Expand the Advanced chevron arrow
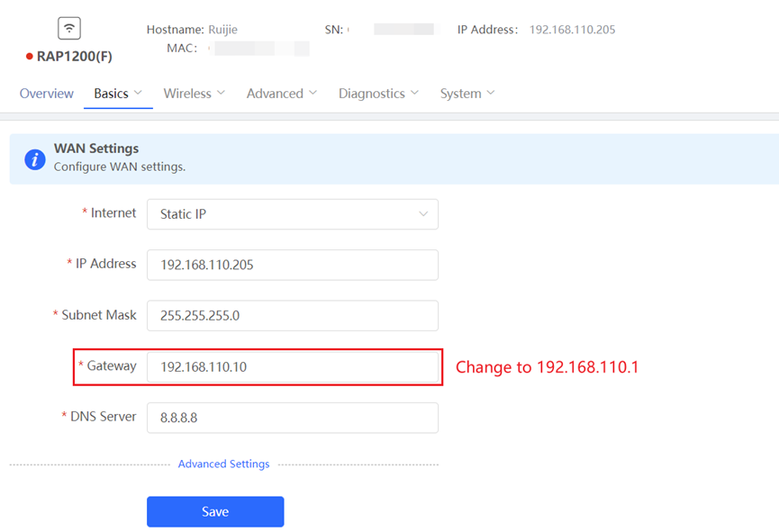 313,93
